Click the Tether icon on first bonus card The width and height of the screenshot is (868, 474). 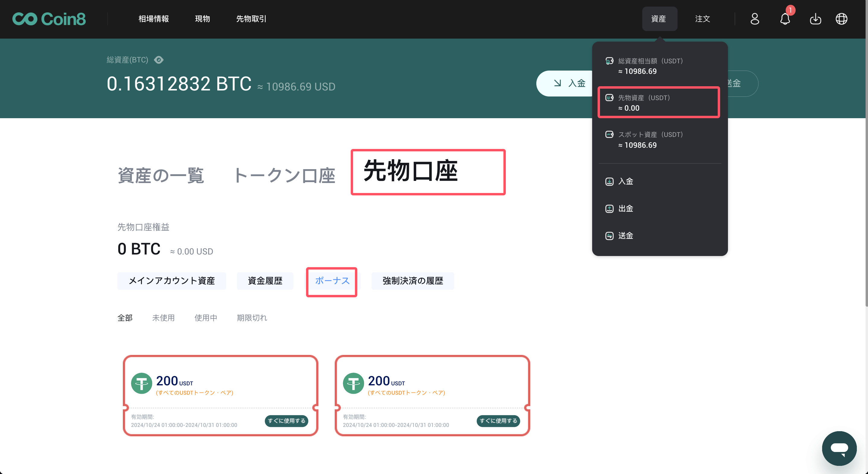coord(141,383)
